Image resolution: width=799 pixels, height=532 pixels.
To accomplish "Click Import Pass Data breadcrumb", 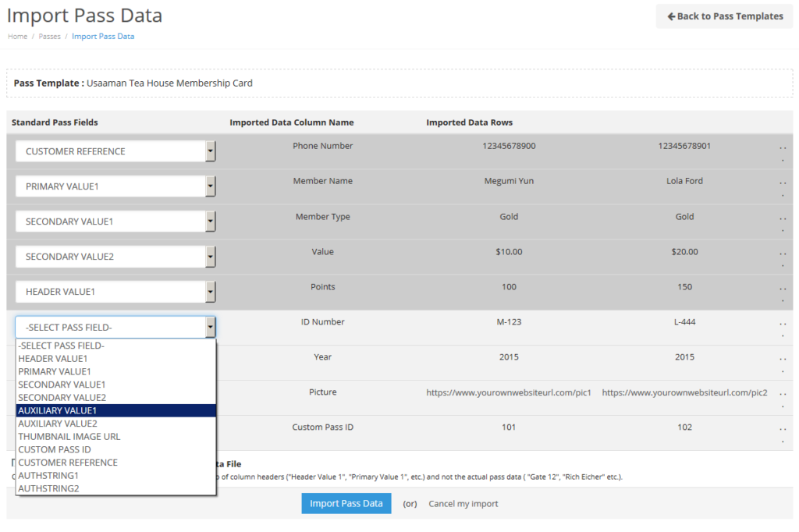I will click(103, 36).
